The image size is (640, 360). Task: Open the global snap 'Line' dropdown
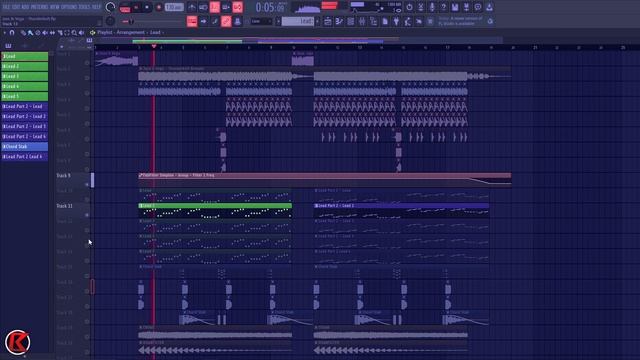261,21
